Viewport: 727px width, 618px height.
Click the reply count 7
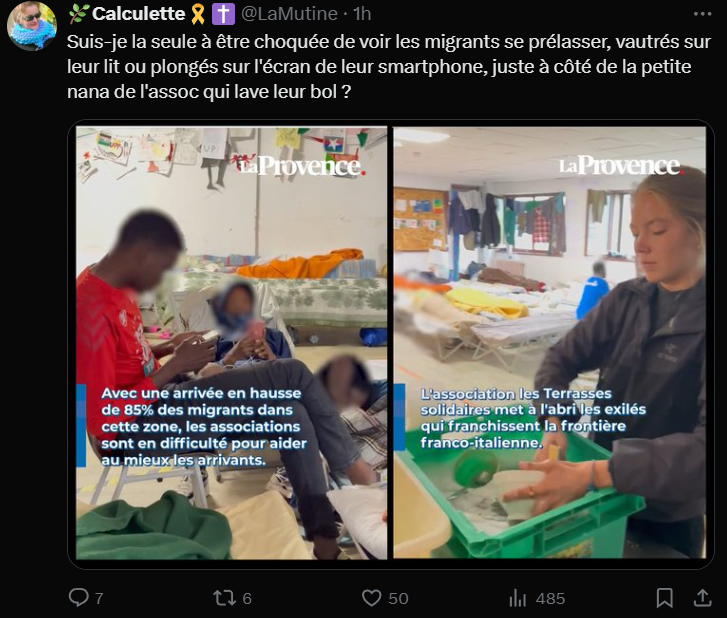point(99,599)
